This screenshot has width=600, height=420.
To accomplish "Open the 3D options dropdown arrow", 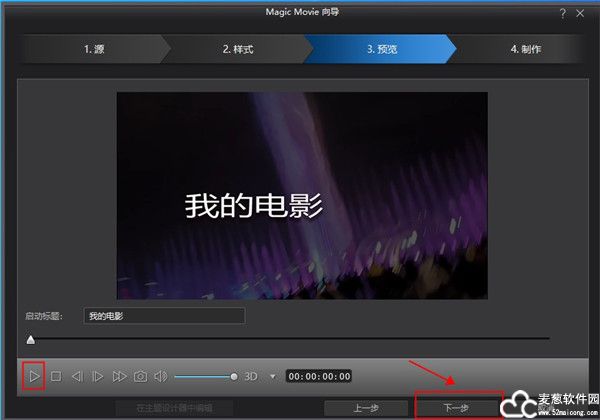I will click(272, 376).
